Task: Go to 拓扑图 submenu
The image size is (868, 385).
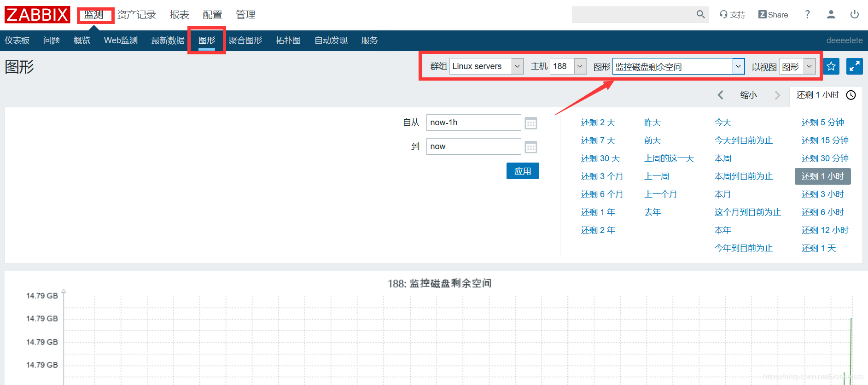Action: [x=288, y=41]
